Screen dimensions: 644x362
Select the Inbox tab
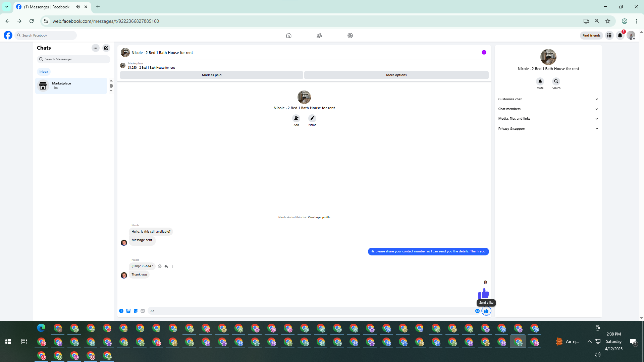pos(44,72)
